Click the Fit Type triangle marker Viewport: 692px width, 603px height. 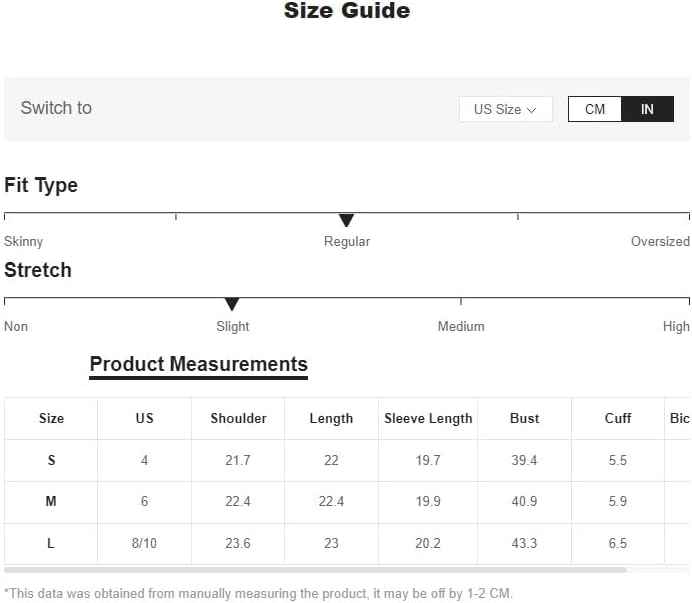click(346, 220)
